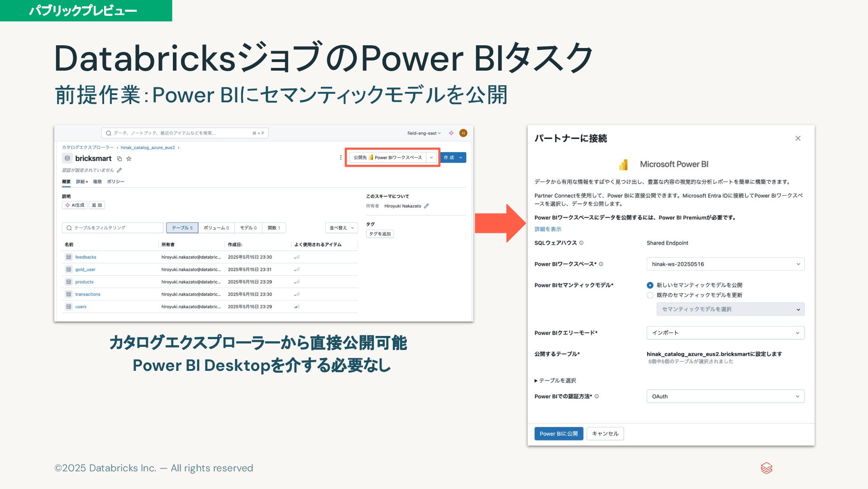
Task: Click the 詳細を表示 link
Action: 548,229
